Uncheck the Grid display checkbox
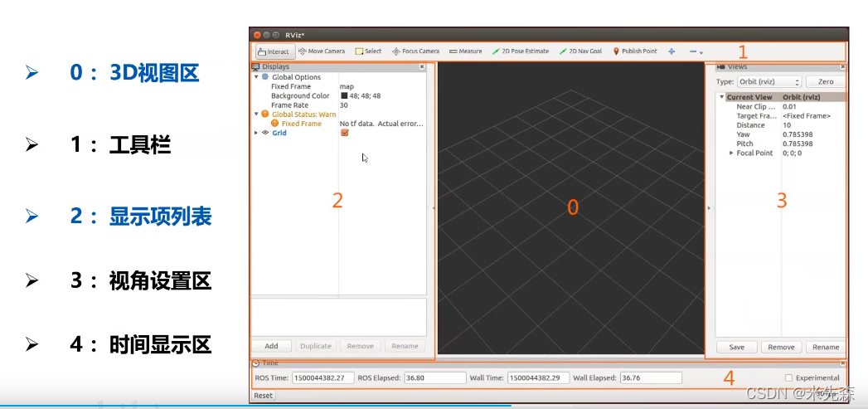868x409 pixels. click(344, 133)
